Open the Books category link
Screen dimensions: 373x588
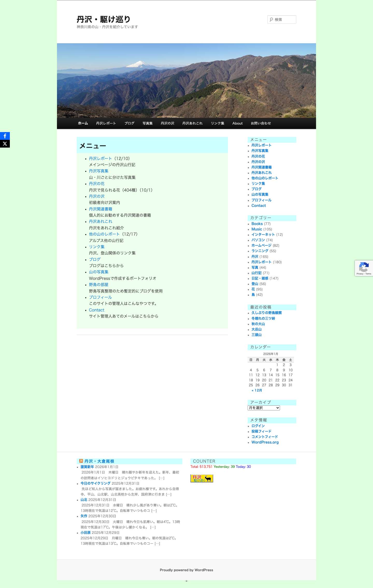coord(257,224)
